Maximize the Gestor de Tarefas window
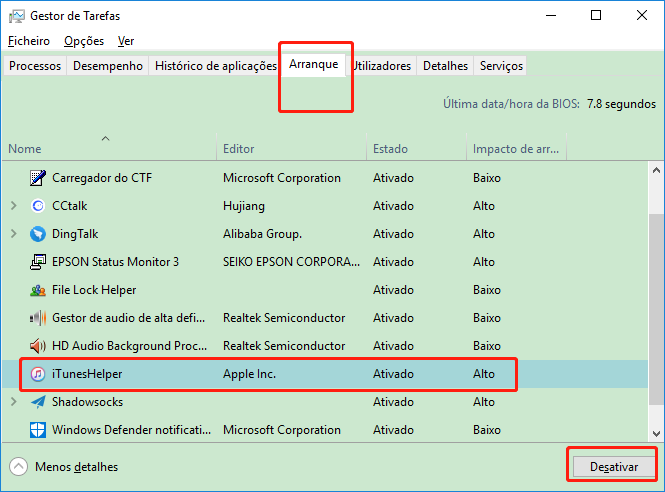665x492 pixels. tap(596, 15)
